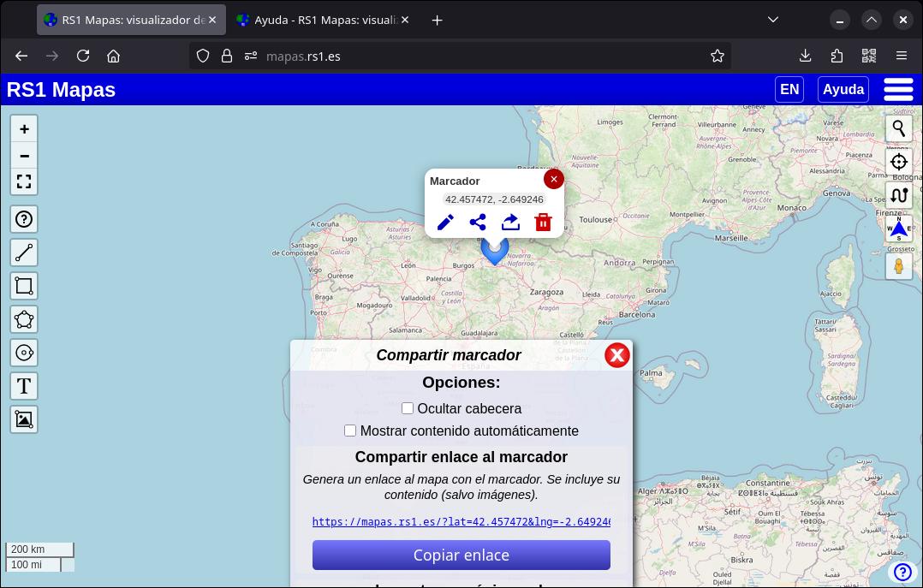Export the marker with arrow icon
Viewport: 923px width, 588px height.
510,222
